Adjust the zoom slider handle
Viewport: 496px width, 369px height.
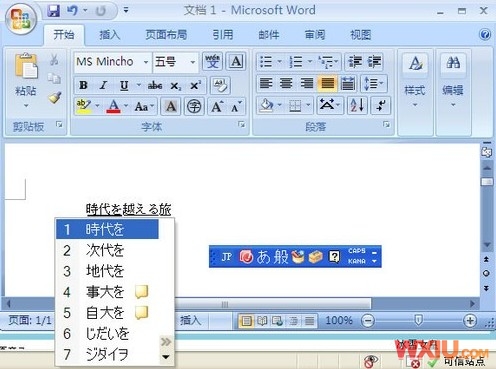tap(418, 320)
